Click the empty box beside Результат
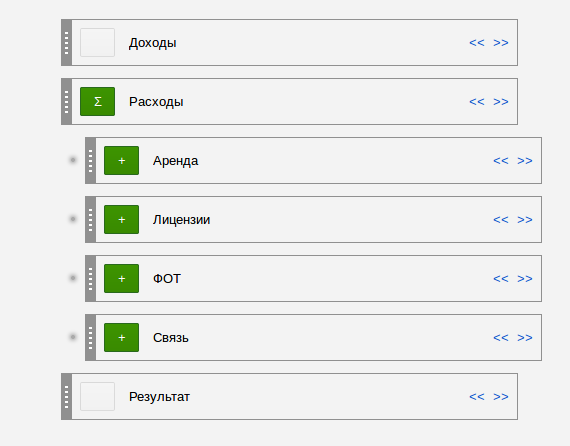This screenshot has height=446, width=570. (97, 396)
